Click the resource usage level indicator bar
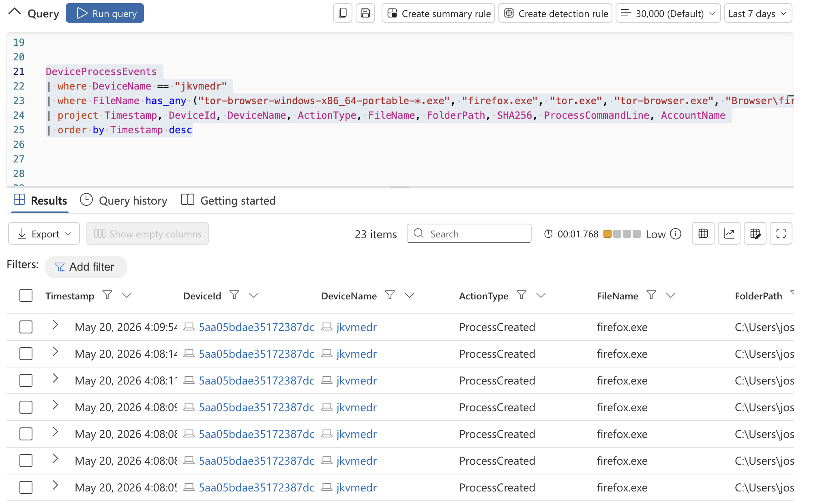The height and width of the screenshot is (504, 820). point(622,234)
